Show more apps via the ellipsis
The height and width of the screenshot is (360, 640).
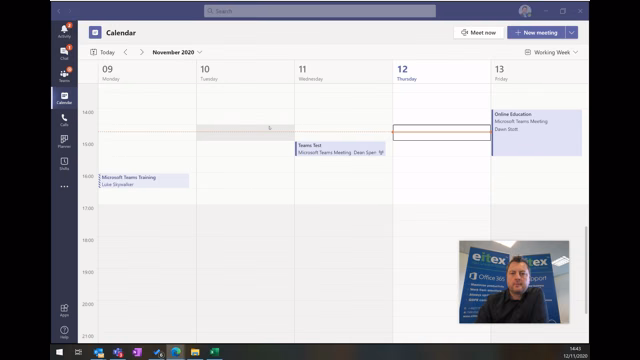point(64,187)
